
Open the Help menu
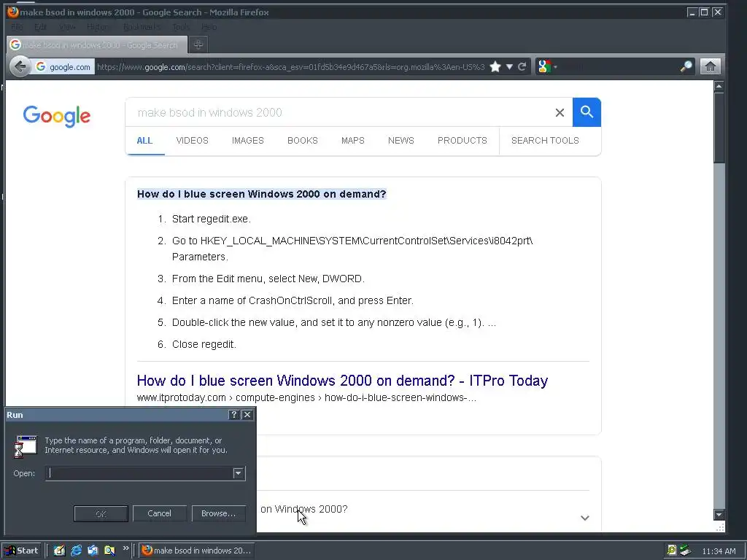click(x=209, y=27)
